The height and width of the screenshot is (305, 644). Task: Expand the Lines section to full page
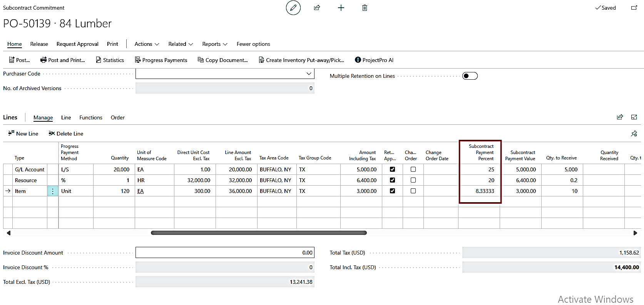pos(634,117)
